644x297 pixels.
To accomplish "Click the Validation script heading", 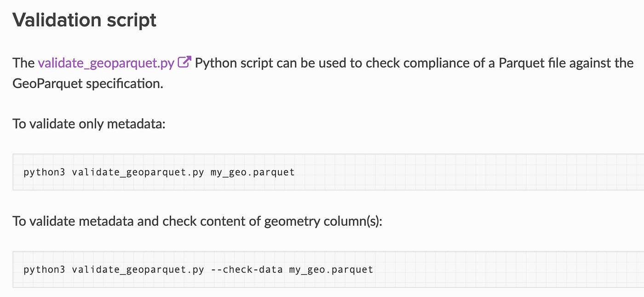I will (84, 20).
